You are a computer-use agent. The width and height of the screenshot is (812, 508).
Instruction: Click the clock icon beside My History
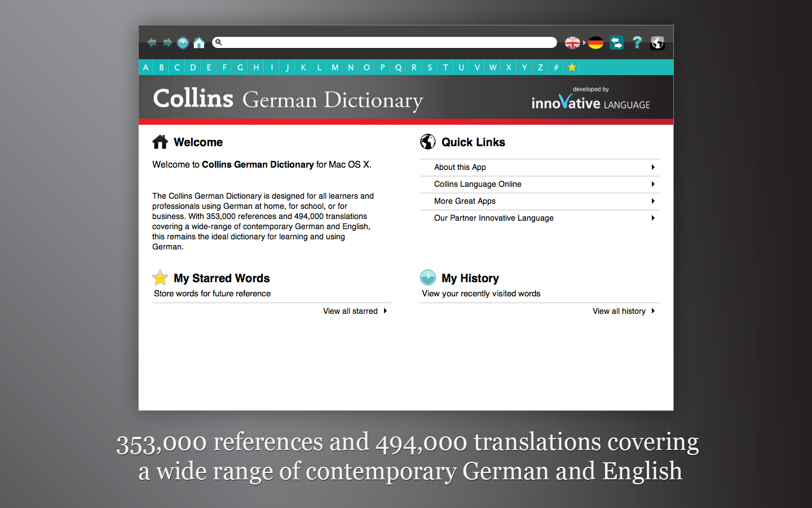coord(428,278)
